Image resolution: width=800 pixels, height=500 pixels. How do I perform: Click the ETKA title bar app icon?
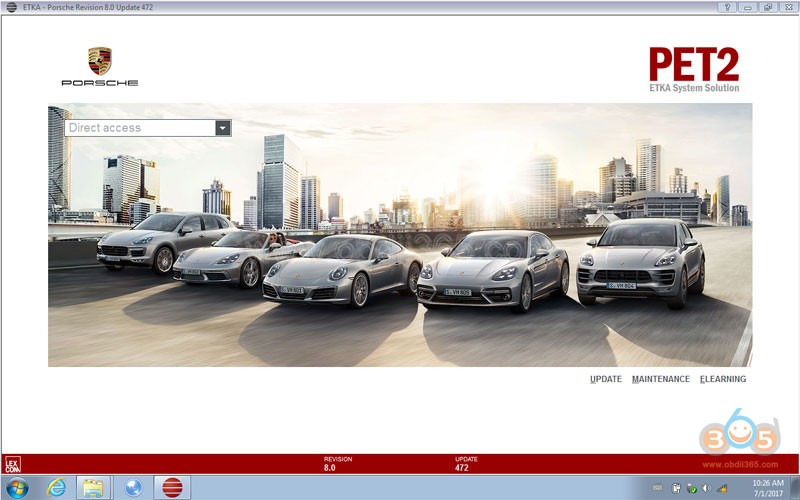point(11,7)
